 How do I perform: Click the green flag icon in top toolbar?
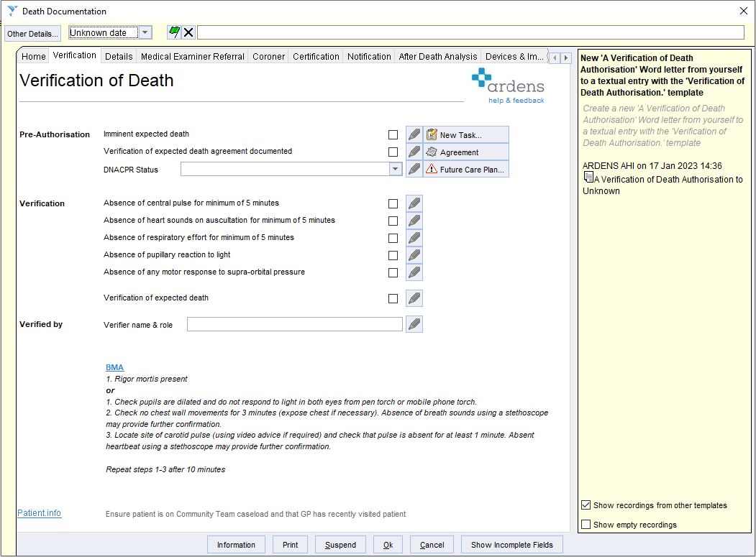click(x=174, y=32)
